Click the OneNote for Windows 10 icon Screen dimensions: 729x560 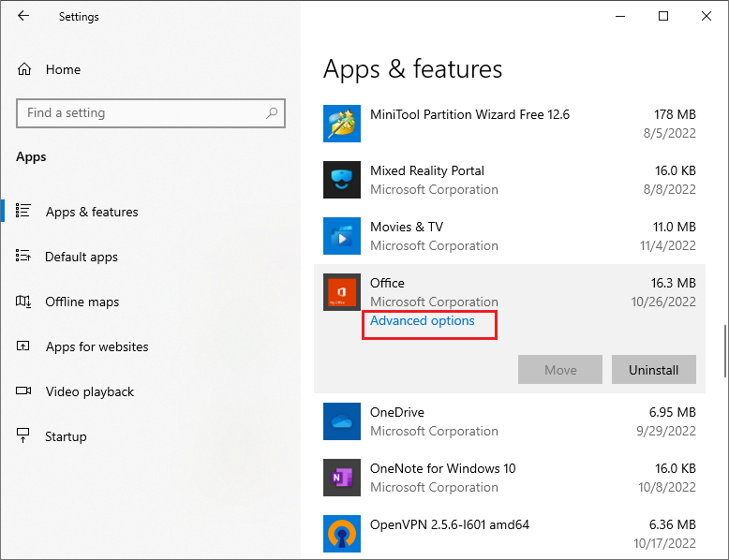click(x=342, y=478)
